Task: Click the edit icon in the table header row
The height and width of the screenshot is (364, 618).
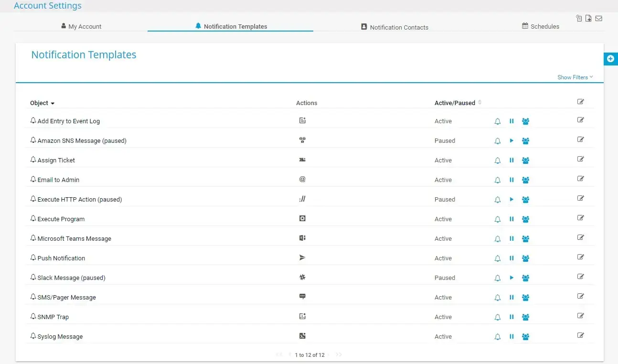Action: pos(581,101)
